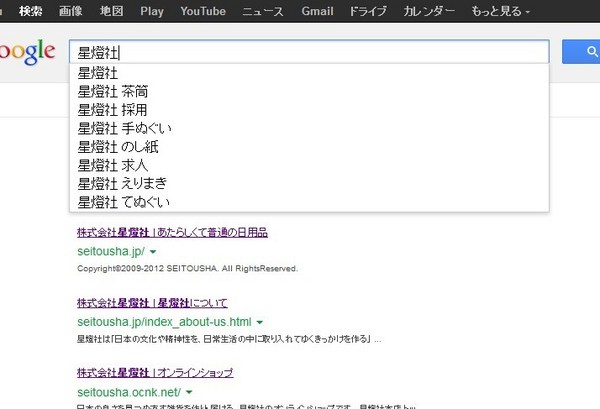The image size is (600, 409).
Task: Expand arrow next to seitousha.ocnk.net/
Action: pyautogui.click(x=189, y=392)
